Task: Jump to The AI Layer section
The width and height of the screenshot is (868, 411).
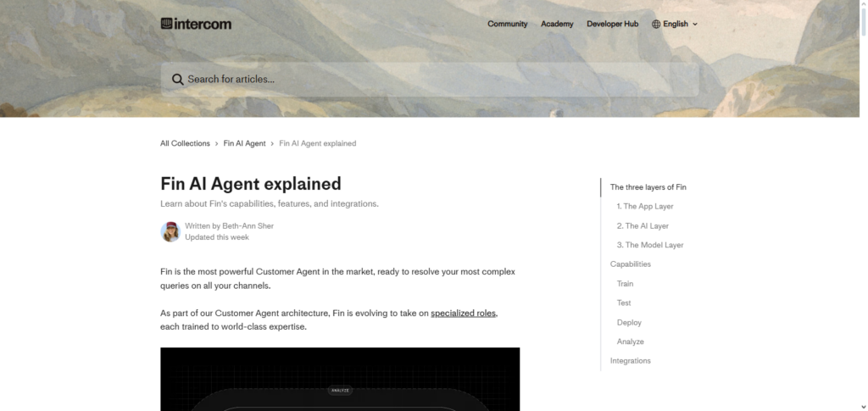Action: pos(643,226)
